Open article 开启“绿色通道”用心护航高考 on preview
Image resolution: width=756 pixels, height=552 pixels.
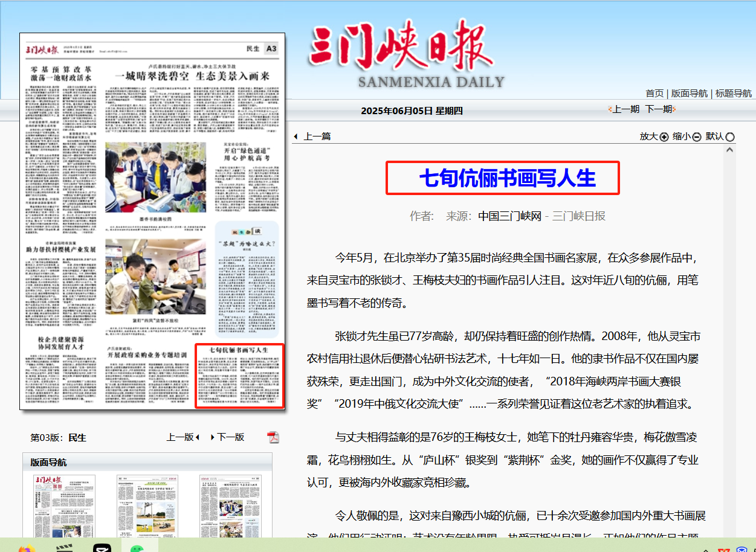[x=247, y=154]
